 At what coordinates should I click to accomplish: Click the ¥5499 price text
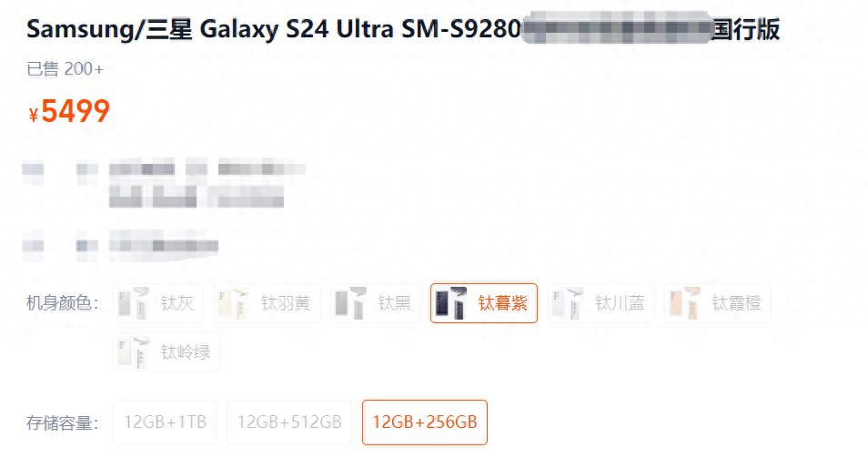pos(68,111)
